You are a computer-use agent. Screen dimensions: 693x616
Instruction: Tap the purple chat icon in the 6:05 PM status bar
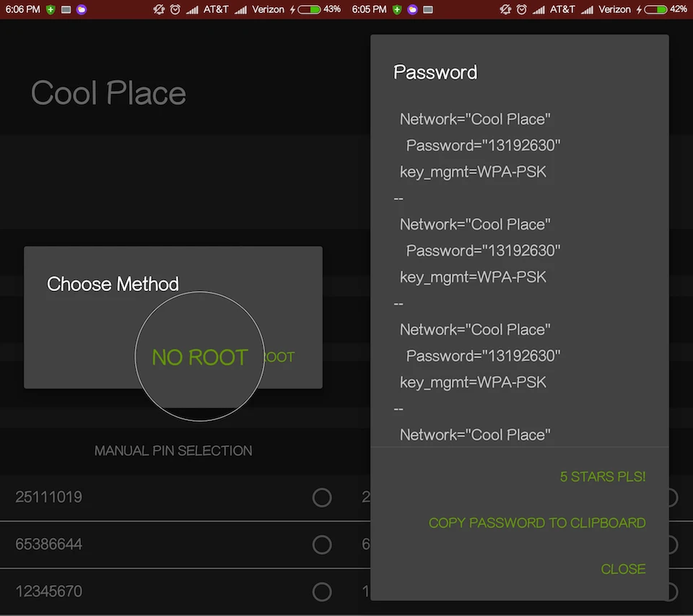(413, 9)
